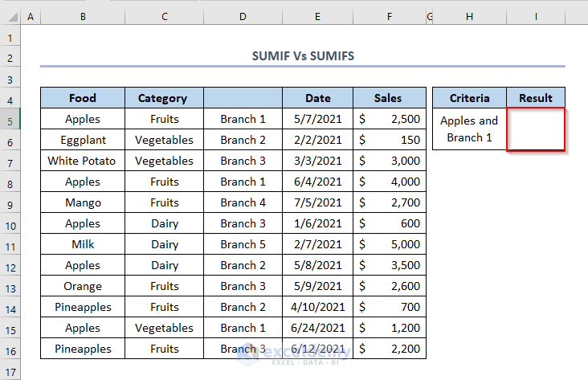The height and width of the screenshot is (380, 588).
Task: Click the SUMIF Vs SUMIFS title
Action: coord(303,57)
